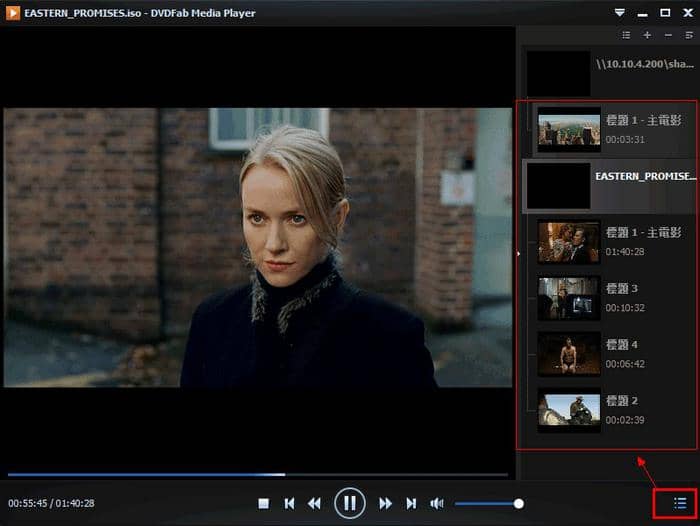
Task: Adjust the volume slider
Action: (x=489, y=504)
